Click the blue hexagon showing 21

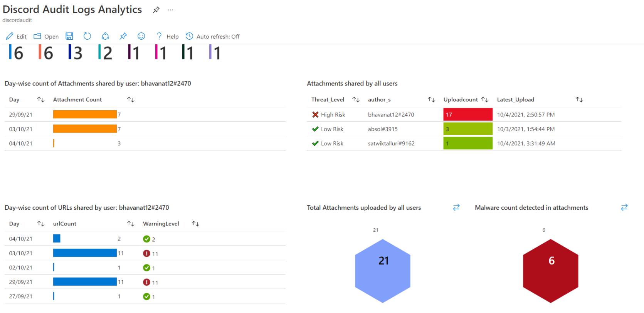click(x=383, y=271)
